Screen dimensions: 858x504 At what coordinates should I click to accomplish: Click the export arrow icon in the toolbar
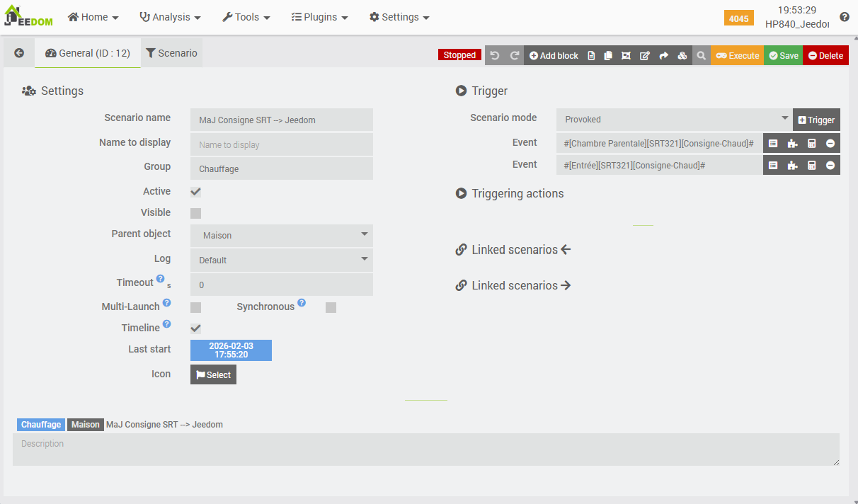coord(663,55)
